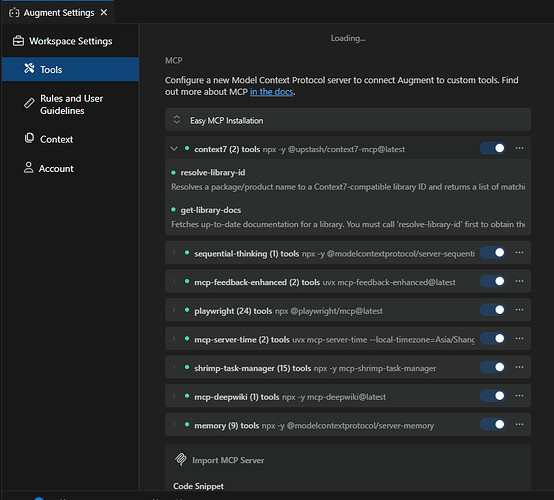
Task: Expand the memory tools list
Action: coord(174,424)
